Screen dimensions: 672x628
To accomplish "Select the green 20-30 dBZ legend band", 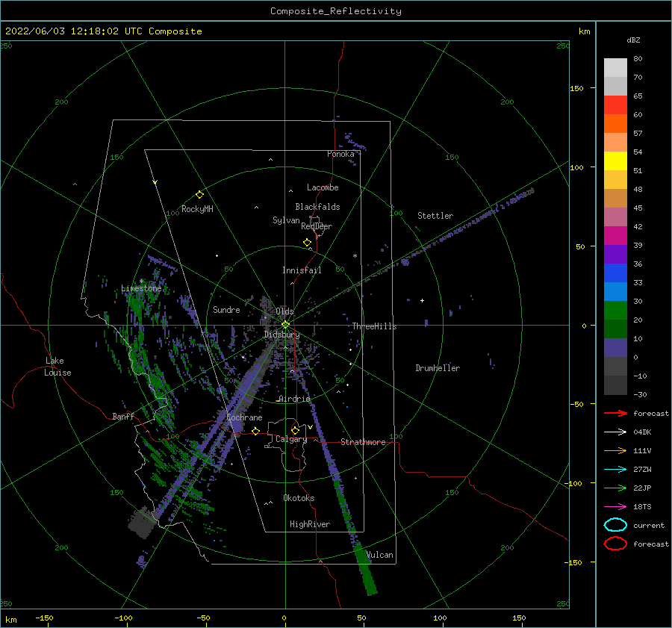I will [615, 311].
